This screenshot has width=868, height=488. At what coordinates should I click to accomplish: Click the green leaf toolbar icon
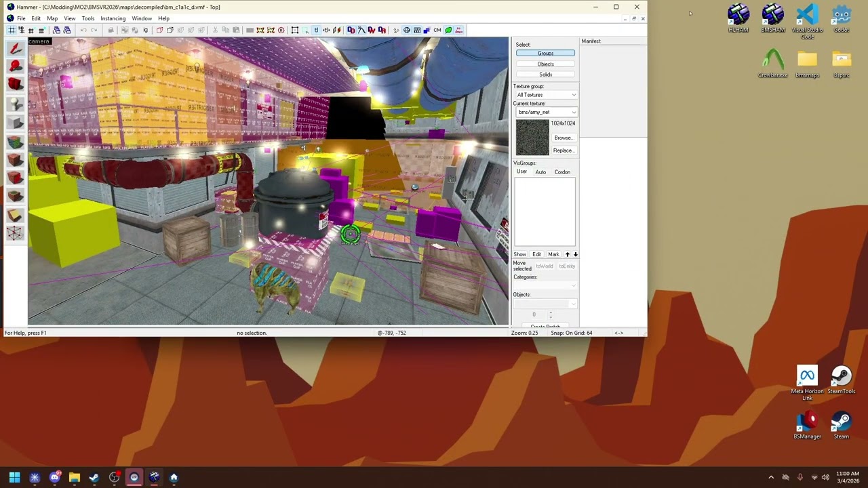[448, 30]
